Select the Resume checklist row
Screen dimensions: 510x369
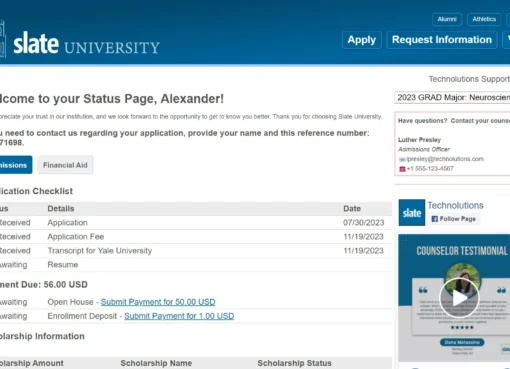tap(196, 265)
